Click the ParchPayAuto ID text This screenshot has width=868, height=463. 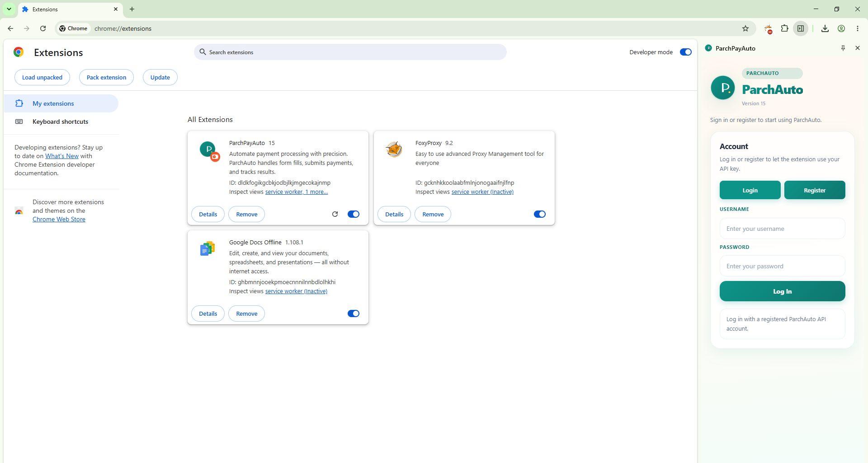tap(280, 182)
